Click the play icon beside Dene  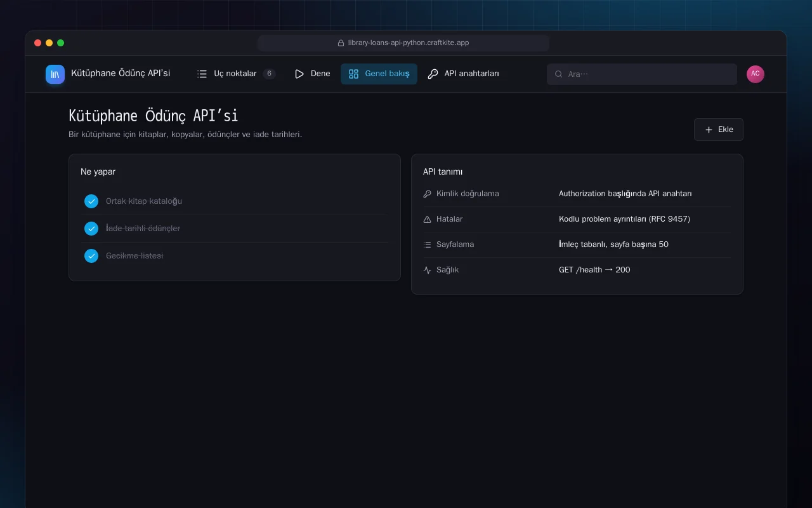[x=299, y=74]
